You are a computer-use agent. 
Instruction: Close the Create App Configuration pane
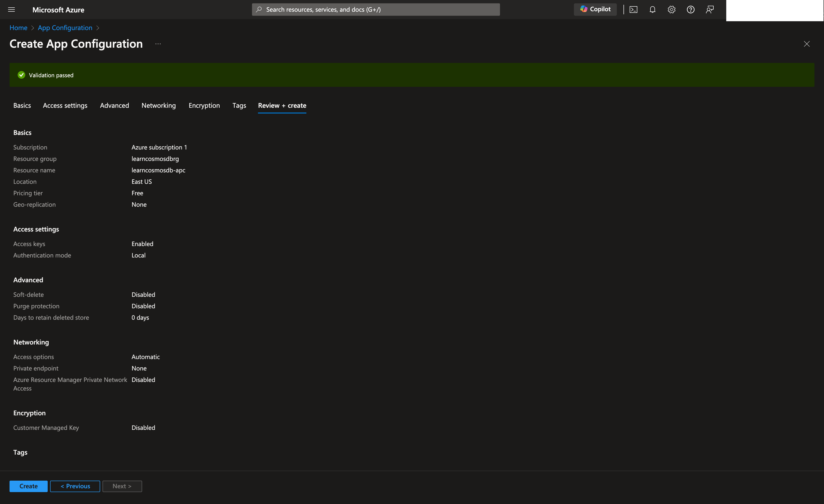[807, 44]
